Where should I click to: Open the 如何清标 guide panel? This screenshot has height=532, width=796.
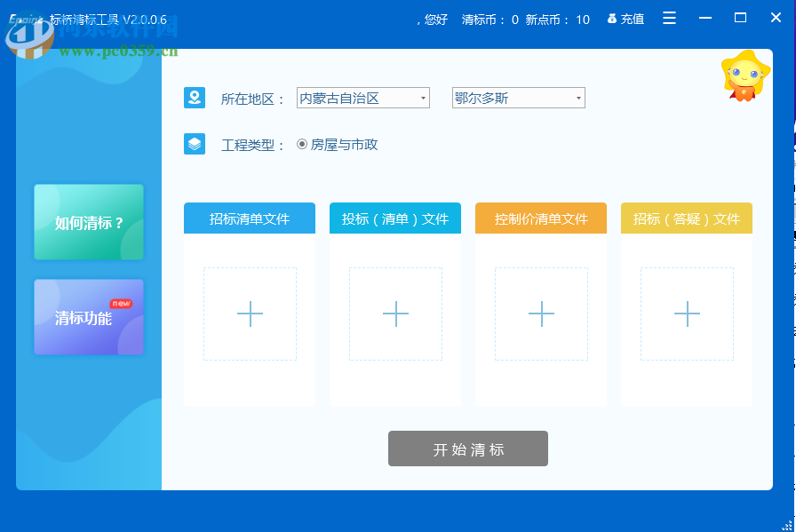[88, 222]
